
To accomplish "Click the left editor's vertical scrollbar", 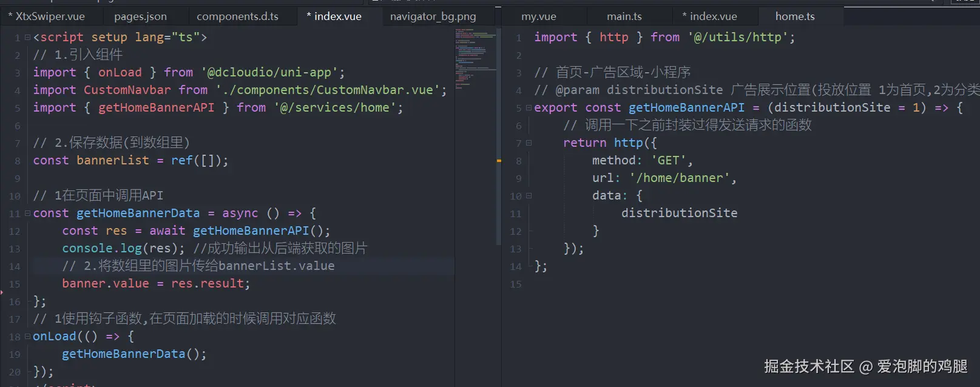I will click(x=499, y=135).
